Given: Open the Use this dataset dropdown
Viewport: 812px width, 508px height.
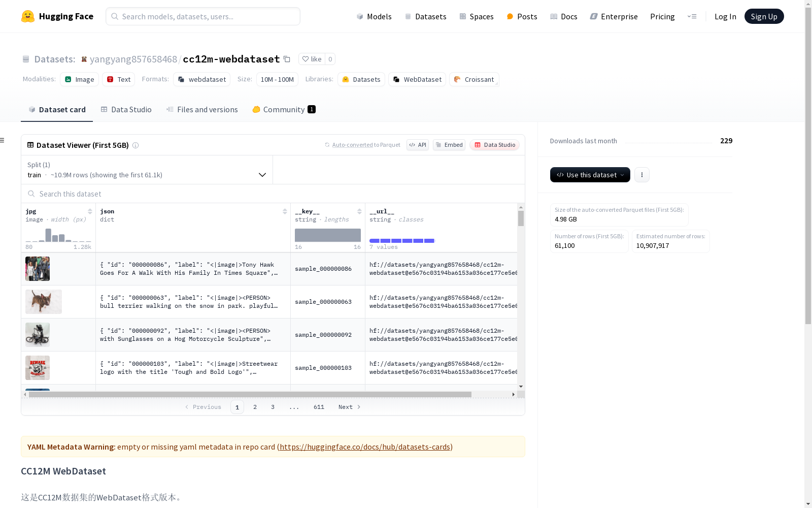Looking at the screenshot, I should (589, 175).
